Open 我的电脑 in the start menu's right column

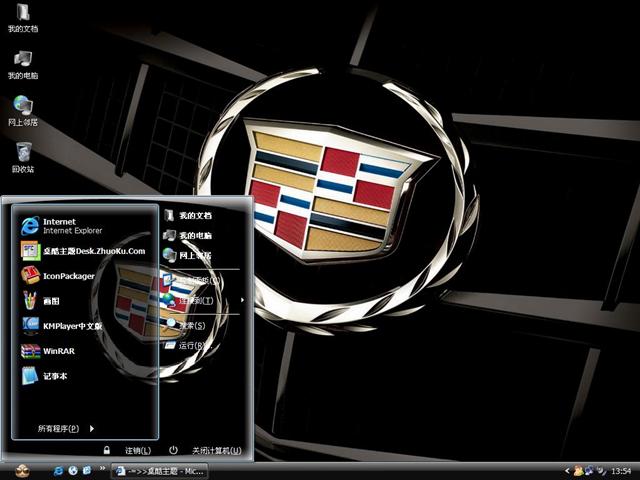click(x=187, y=236)
